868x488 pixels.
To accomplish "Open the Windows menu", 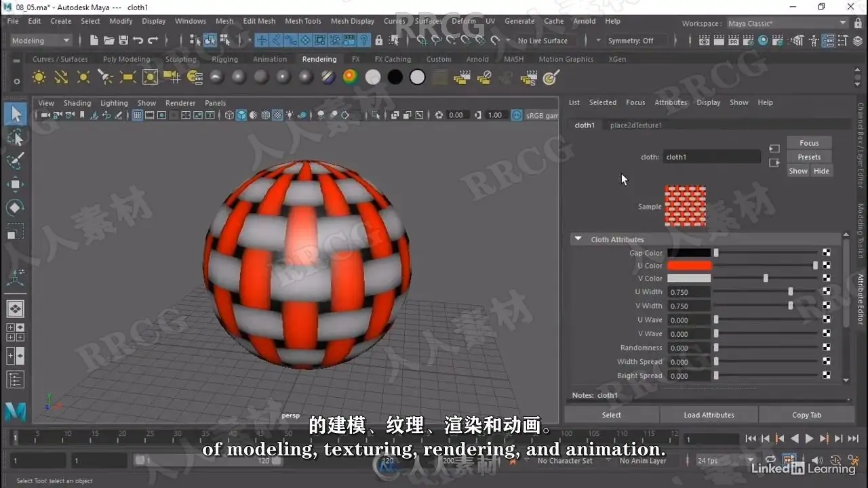I will tap(191, 21).
